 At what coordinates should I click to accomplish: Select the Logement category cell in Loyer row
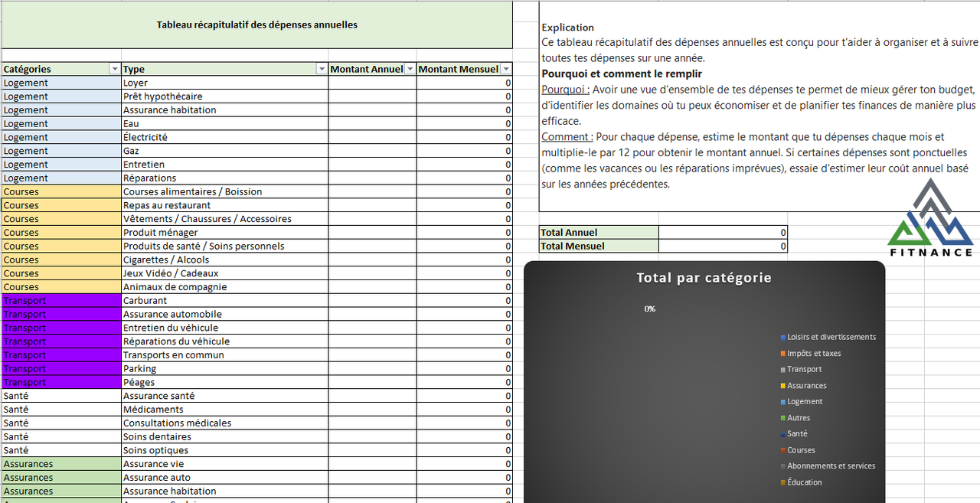pyautogui.click(x=61, y=83)
